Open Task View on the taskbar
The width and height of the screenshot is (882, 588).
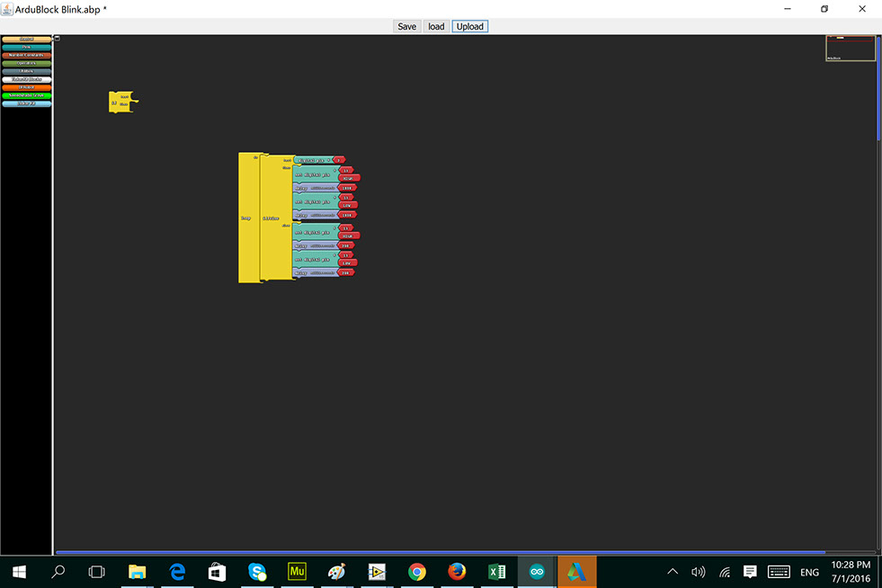click(x=97, y=572)
